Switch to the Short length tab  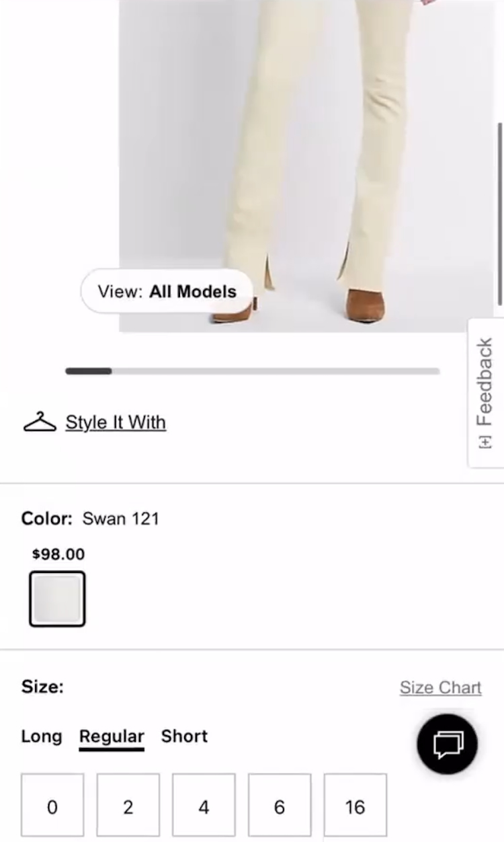coord(184,736)
